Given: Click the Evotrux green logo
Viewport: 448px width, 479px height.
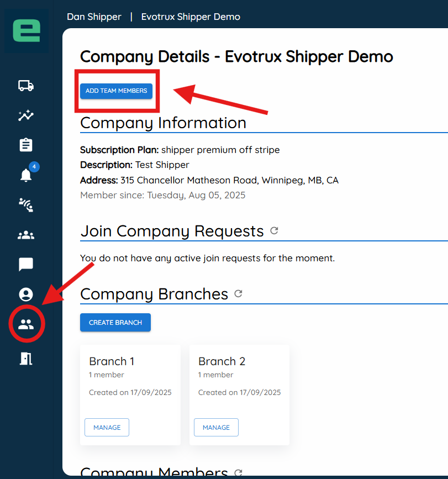Looking at the screenshot, I should [27, 31].
